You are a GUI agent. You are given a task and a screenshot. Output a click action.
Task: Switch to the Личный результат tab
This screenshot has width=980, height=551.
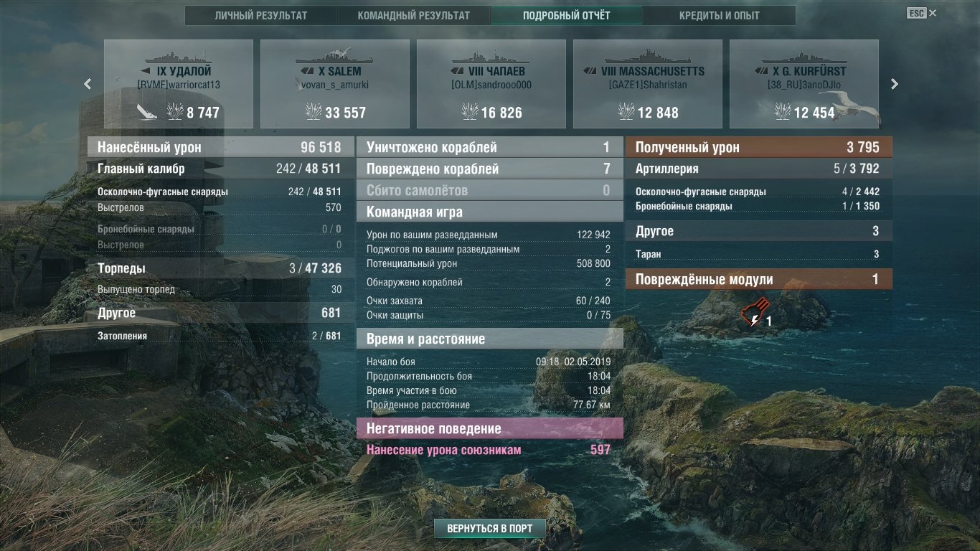pos(261,15)
